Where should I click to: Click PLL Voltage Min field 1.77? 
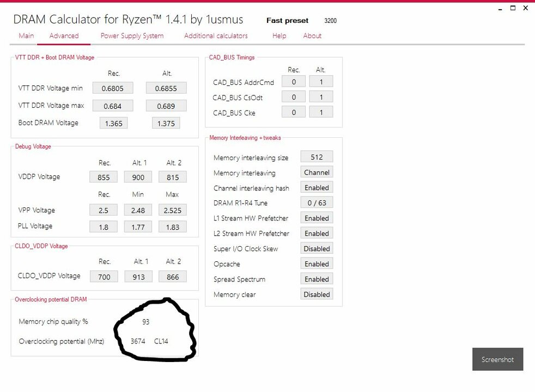[x=138, y=227]
